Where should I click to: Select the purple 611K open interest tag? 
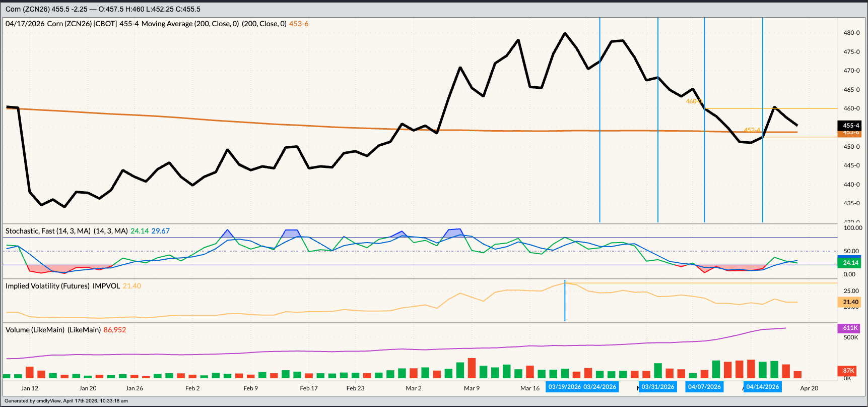click(x=850, y=328)
